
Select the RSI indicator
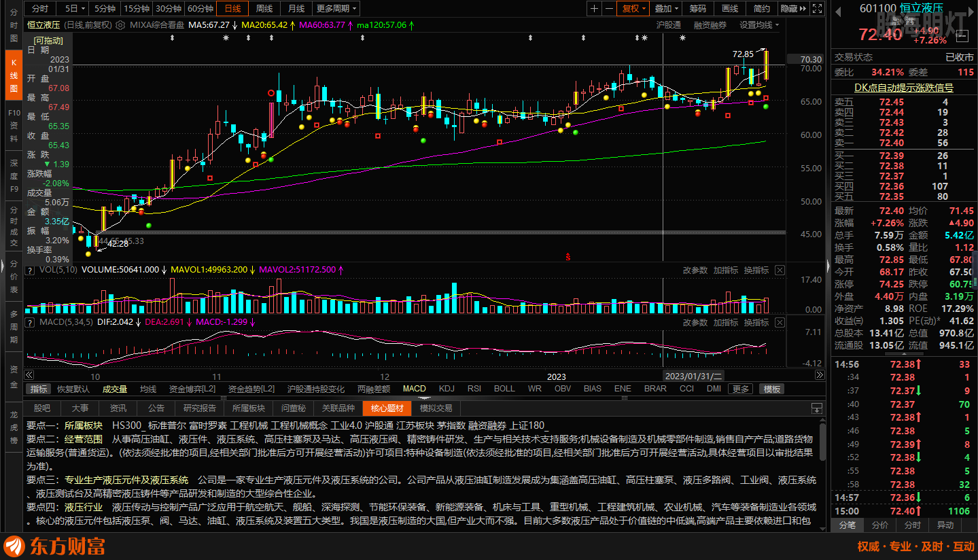474,389
